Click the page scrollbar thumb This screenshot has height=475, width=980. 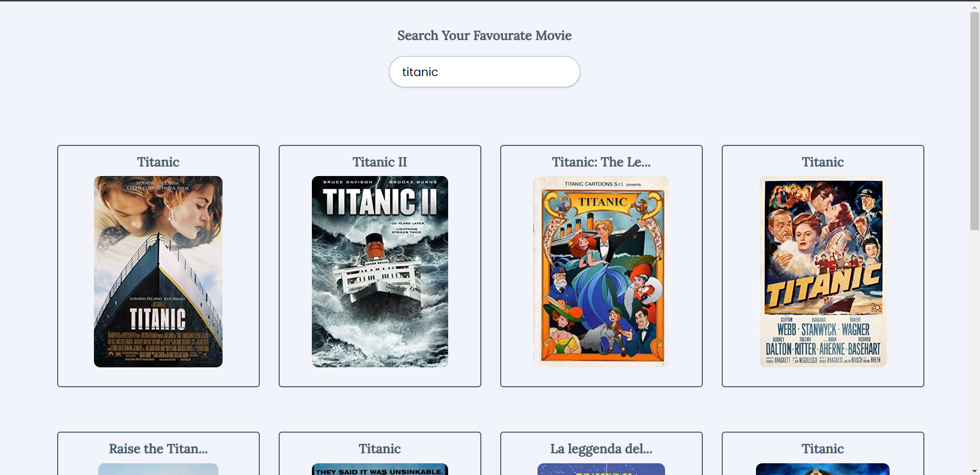pos(974,121)
